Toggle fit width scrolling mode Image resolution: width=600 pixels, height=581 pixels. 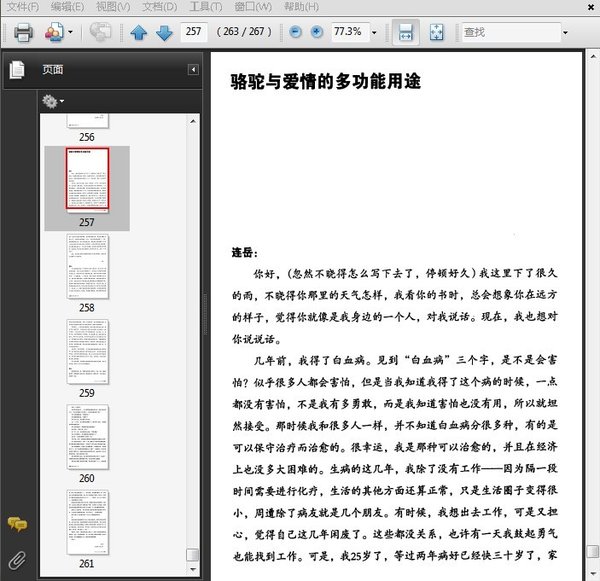[404, 32]
